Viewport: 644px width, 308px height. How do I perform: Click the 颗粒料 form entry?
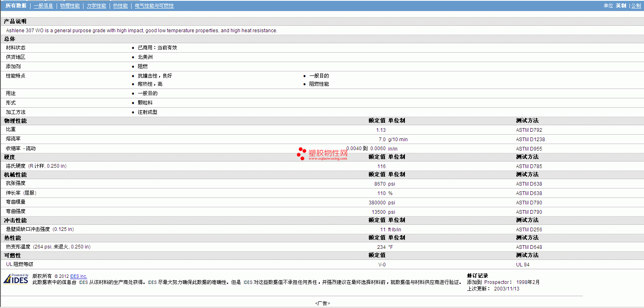click(145, 103)
